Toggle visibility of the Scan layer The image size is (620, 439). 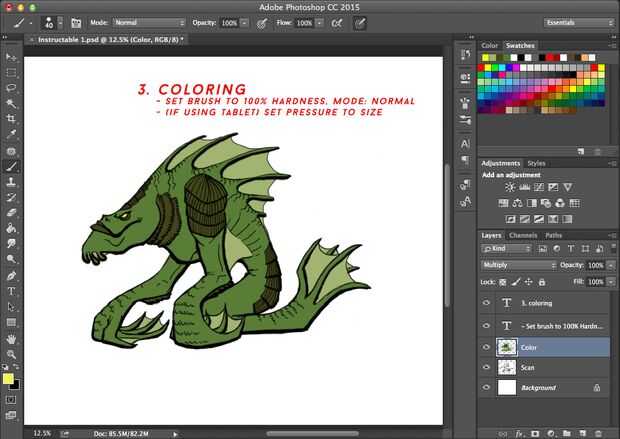click(x=487, y=367)
